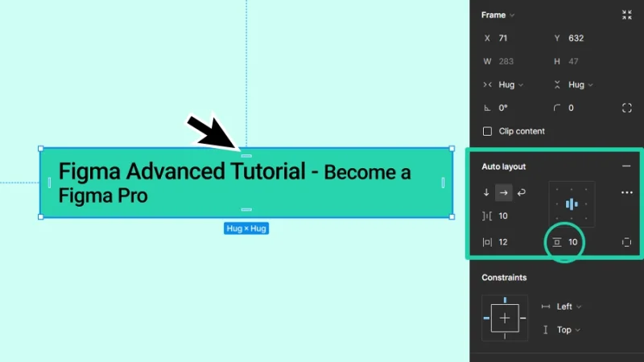Click the right padding handle on frame

443,183
